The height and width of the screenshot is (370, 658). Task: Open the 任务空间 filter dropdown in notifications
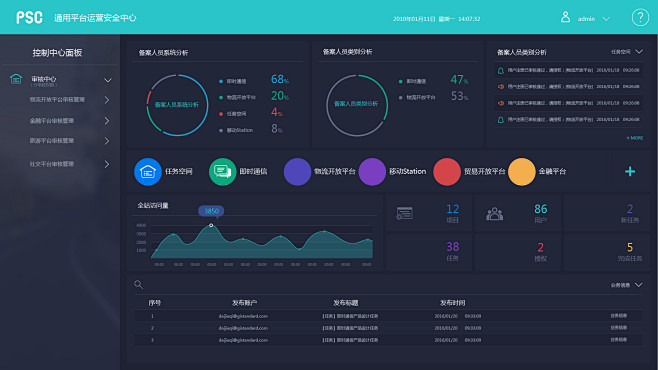pos(627,52)
